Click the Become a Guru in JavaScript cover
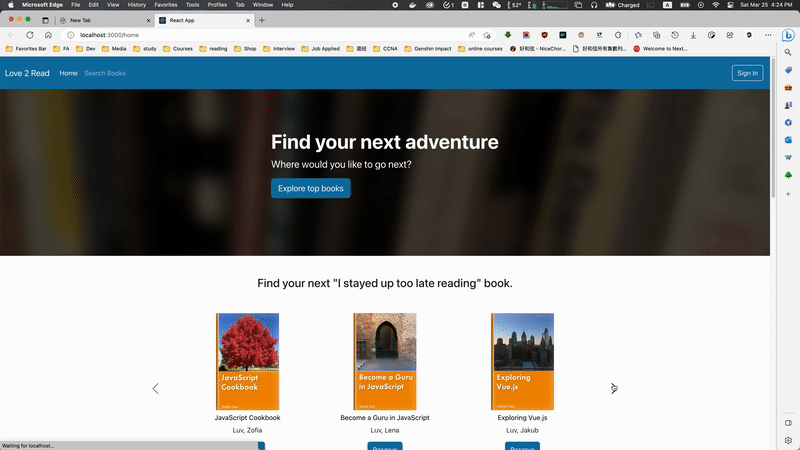The height and width of the screenshot is (450, 800). [385, 362]
